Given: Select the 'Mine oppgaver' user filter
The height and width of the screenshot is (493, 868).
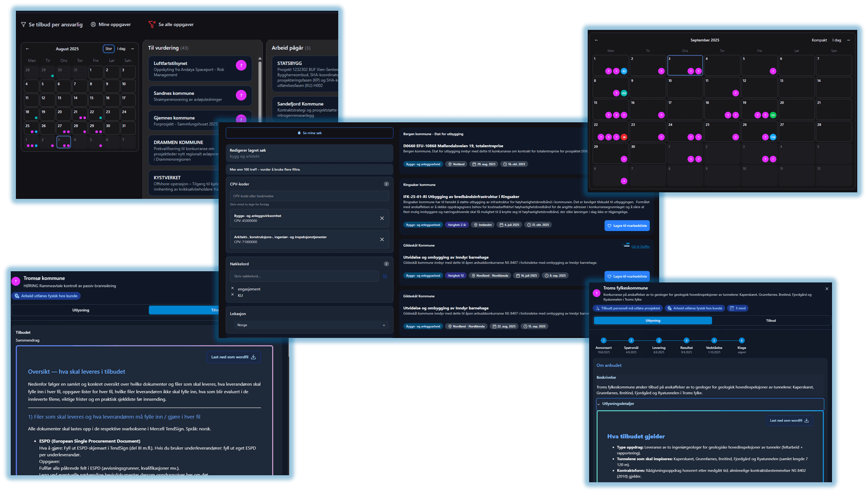Looking at the screenshot, I should pyautogui.click(x=111, y=25).
